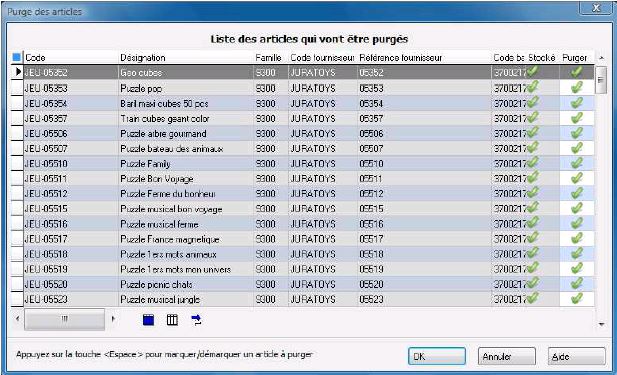Click the blue grid view icon below table
This screenshot has height=375, width=617.
tap(148, 320)
